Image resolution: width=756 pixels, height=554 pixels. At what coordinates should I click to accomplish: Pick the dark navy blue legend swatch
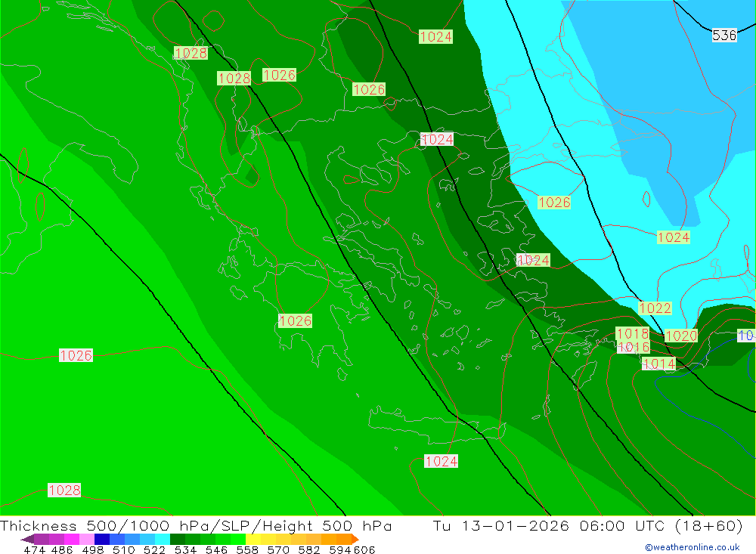(x=101, y=539)
